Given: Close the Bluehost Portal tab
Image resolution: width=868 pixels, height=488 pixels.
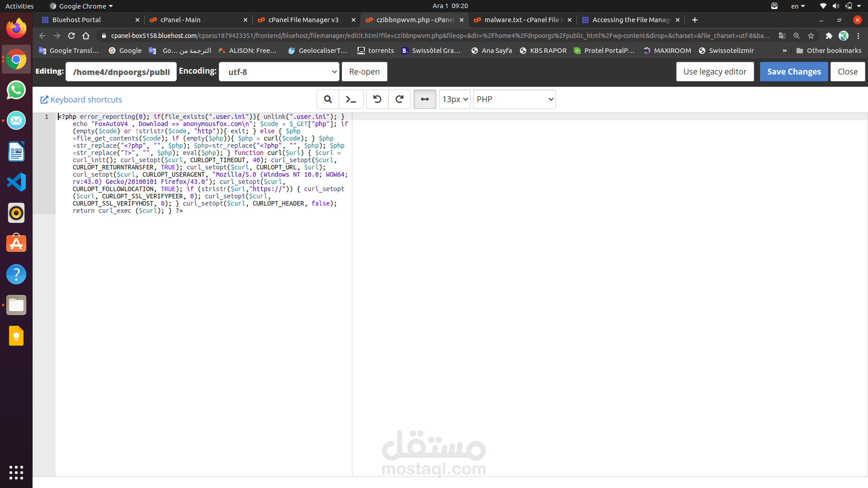Looking at the screenshot, I should [137, 20].
